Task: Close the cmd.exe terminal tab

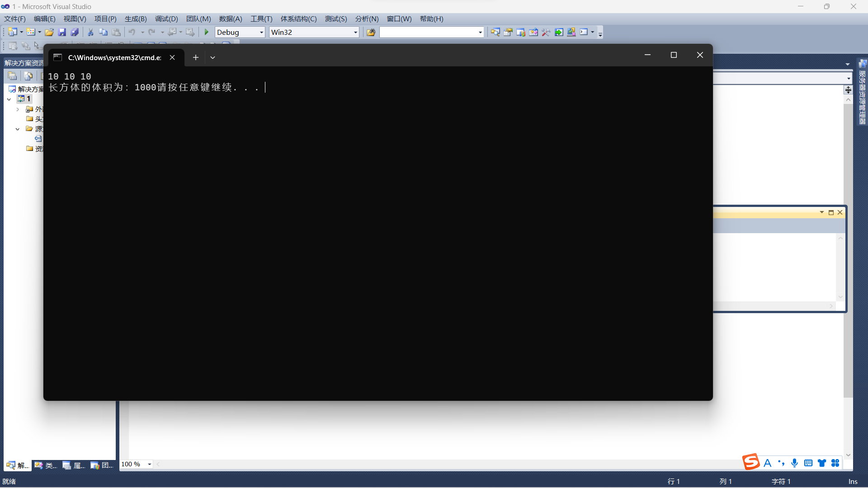Action: [x=172, y=57]
